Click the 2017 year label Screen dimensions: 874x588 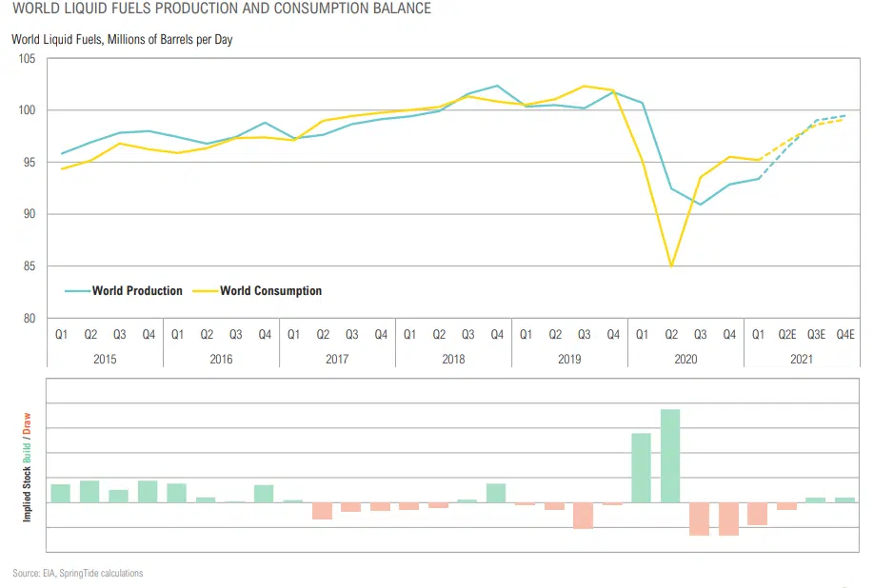point(337,360)
